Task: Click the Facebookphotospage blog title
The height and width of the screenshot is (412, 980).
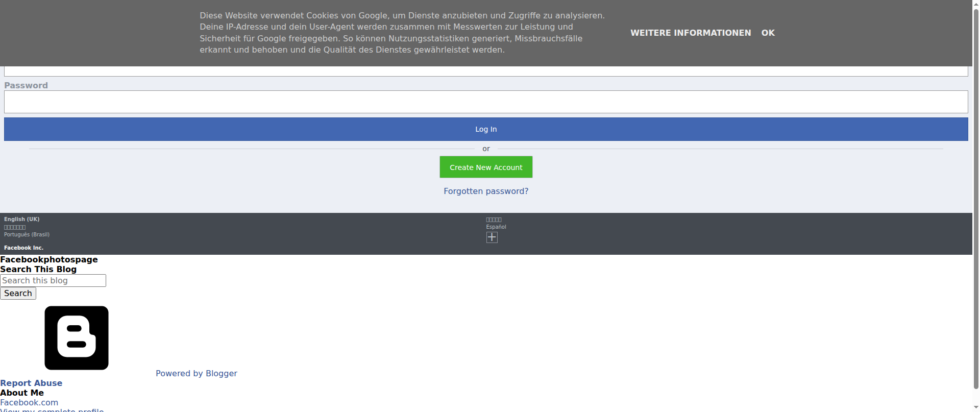Action: [49, 259]
